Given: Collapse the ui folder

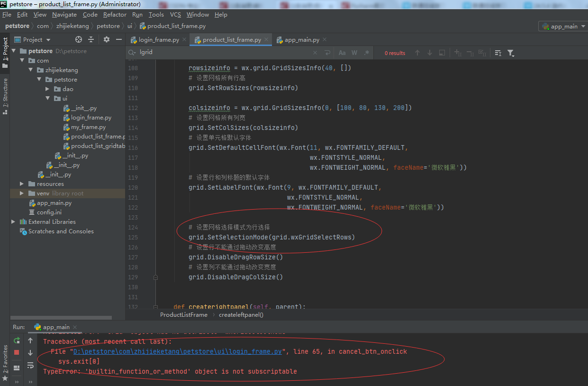Looking at the screenshot, I should [x=48, y=98].
